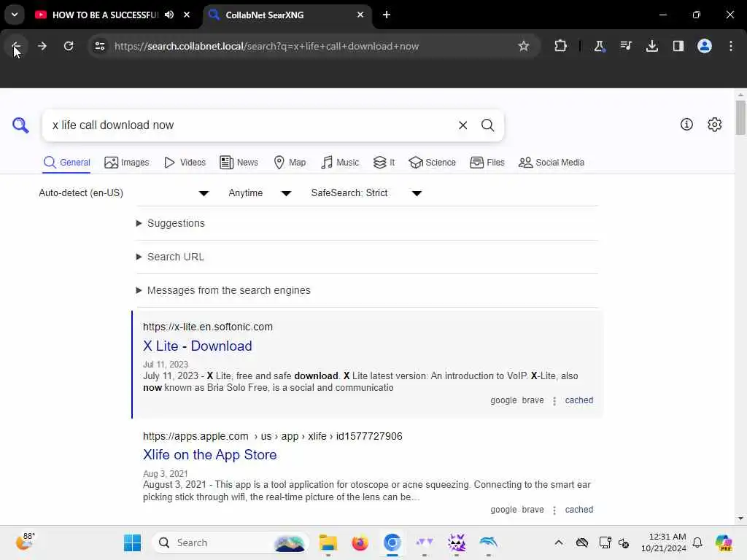Switch to HOW TO BE A SUCCESSFUL tab
Screen dimensions: 747x560
coord(105,15)
